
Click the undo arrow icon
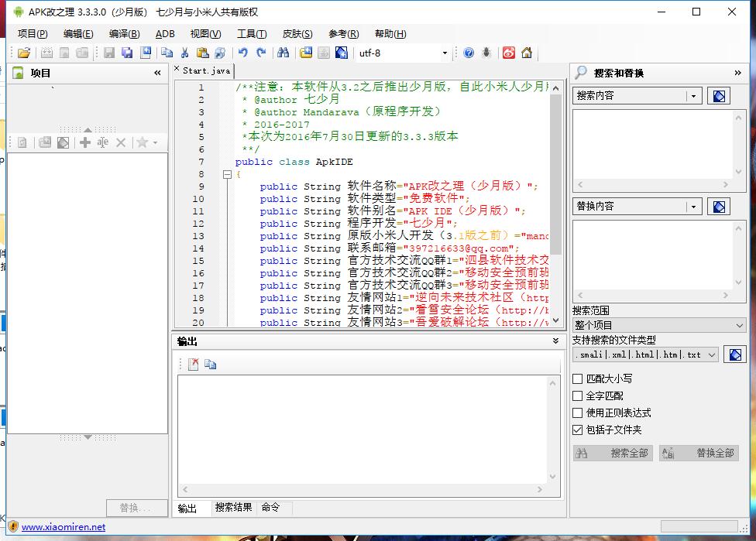[243, 53]
